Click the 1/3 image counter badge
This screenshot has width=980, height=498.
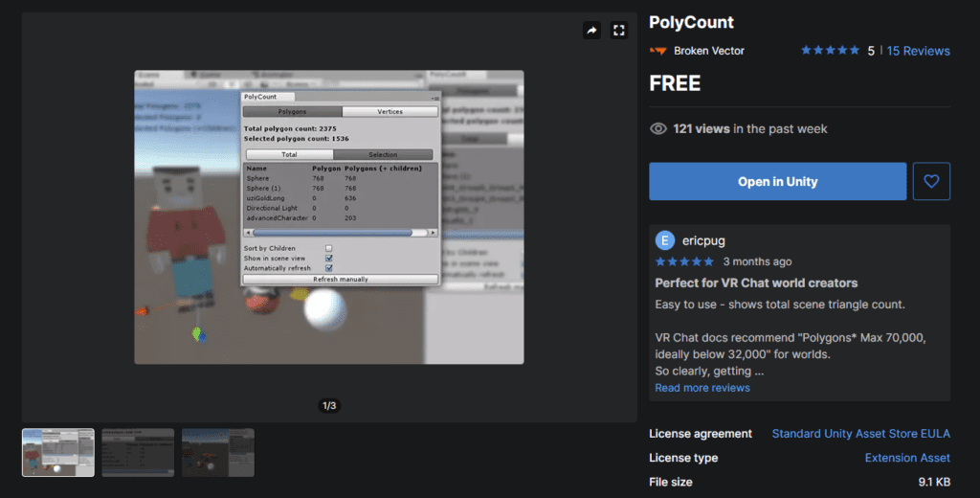tap(329, 405)
